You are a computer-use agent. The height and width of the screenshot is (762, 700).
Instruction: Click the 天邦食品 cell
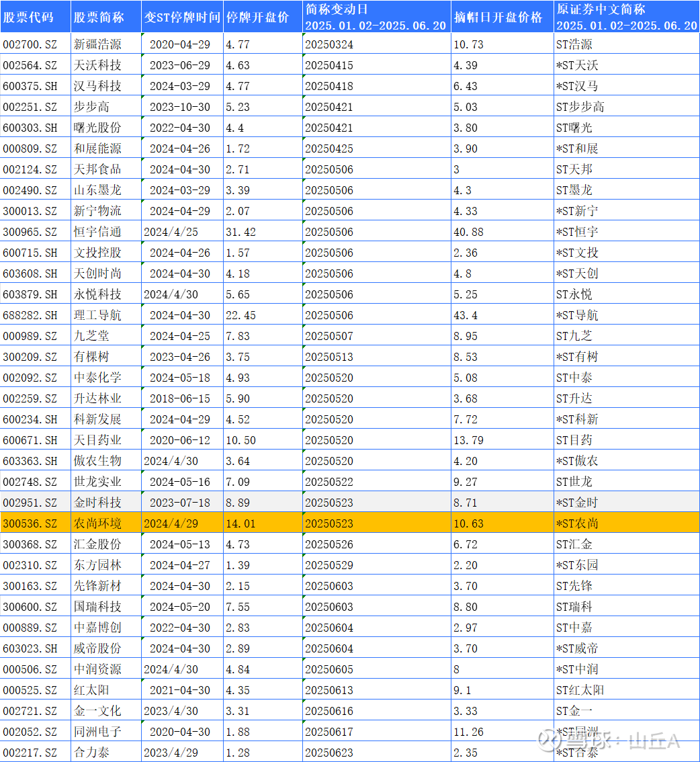pos(106,169)
